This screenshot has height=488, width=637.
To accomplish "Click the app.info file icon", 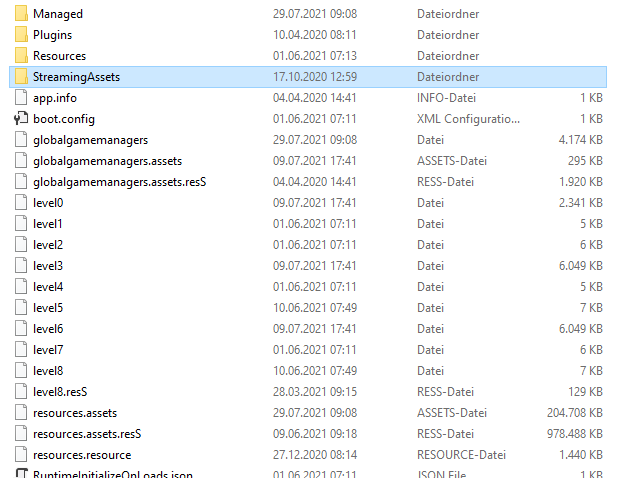I will point(22,98).
